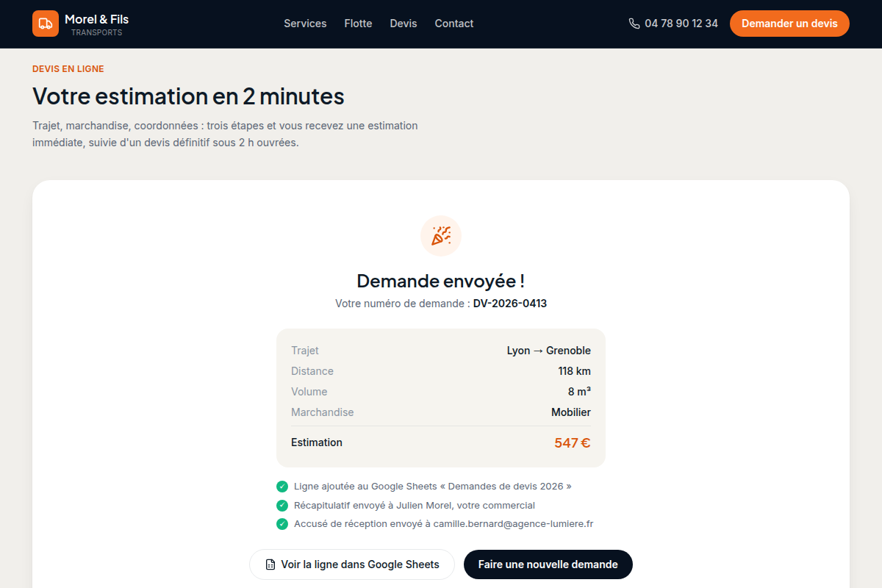This screenshot has height=588, width=882.
Task: Click the Demander un devis button
Action: [x=789, y=24]
